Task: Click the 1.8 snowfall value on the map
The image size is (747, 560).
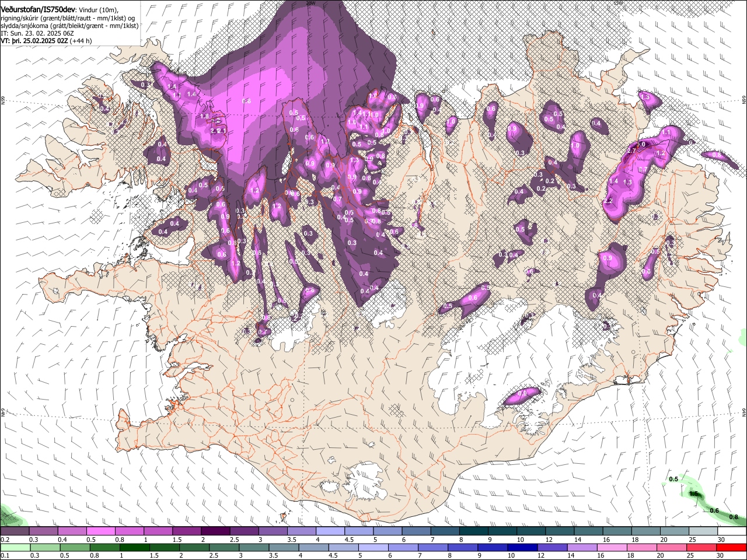Action: click(204, 116)
